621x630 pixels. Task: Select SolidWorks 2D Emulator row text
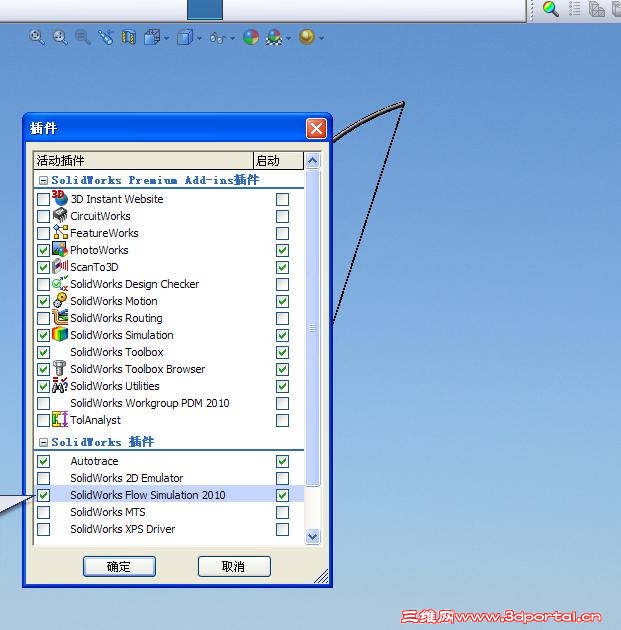pyautogui.click(x=127, y=478)
